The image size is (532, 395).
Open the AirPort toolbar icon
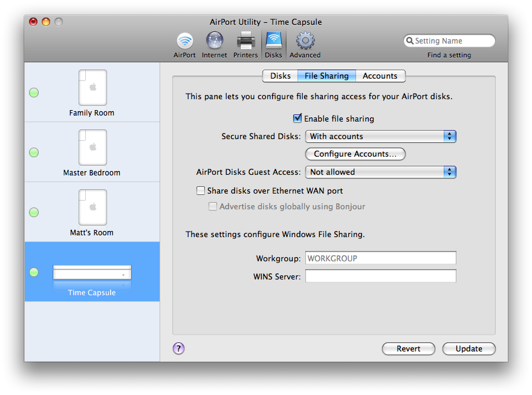(x=184, y=41)
